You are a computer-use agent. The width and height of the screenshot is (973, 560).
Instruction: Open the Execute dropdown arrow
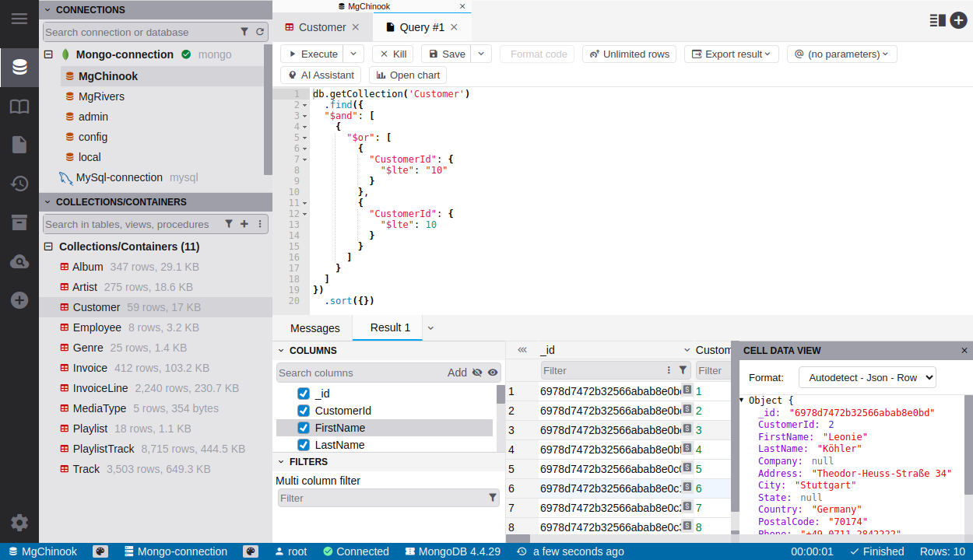pyautogui.click(x=353, y=54)
